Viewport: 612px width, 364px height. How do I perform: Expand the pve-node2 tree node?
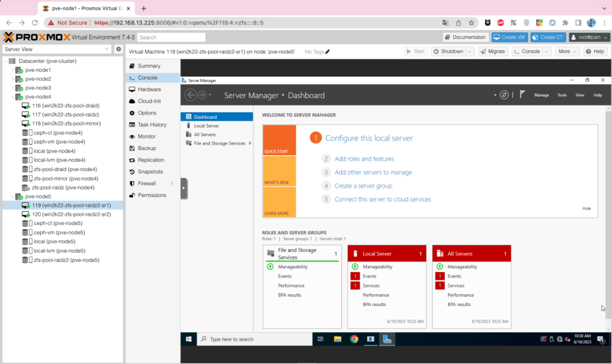click(x=13, y=79)
